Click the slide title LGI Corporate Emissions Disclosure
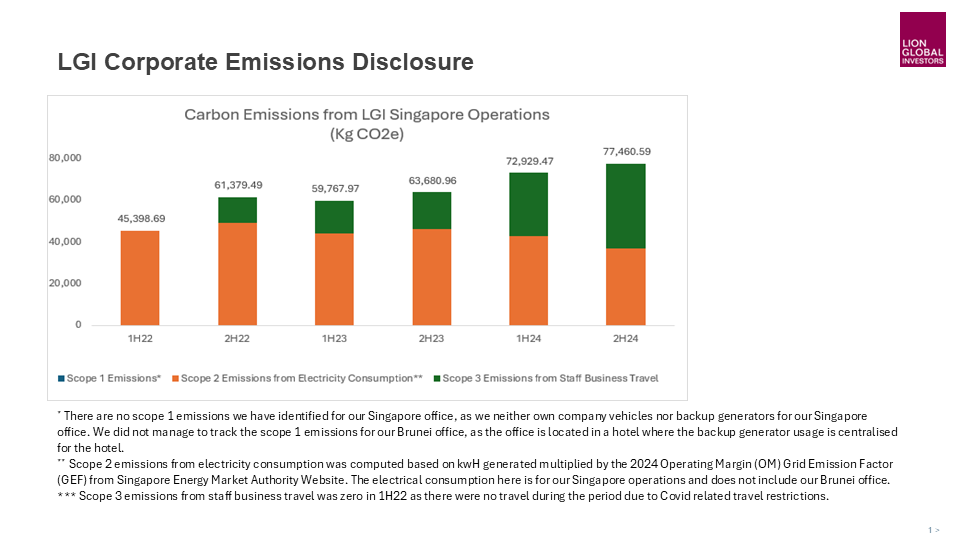Image resolution: width=960 pixels, height=540 pixels. coord(265,62)
